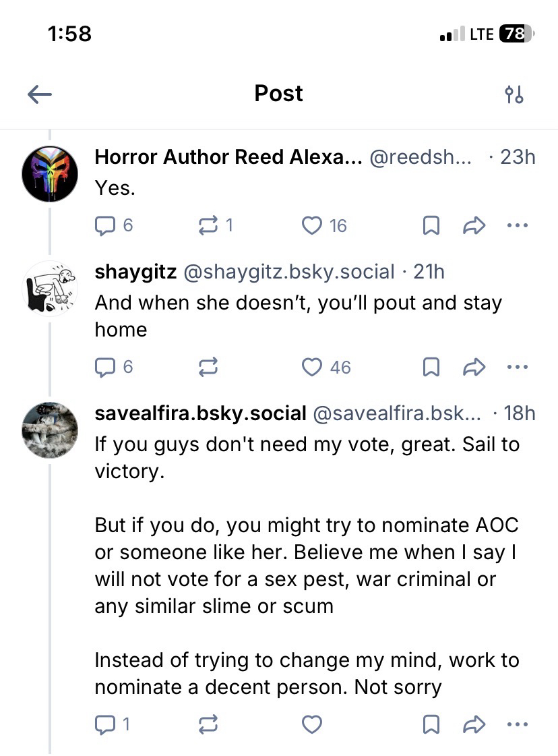Viewport: 558px width, 756px height.
Task: Open more options on shaygitz's post
Action: [x=517, y=367]
